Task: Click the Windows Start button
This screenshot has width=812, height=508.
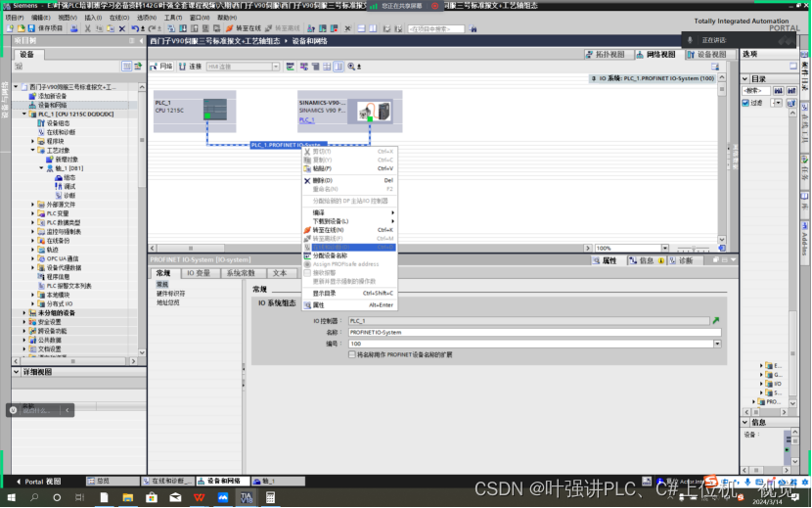Action: coord(11,497)
